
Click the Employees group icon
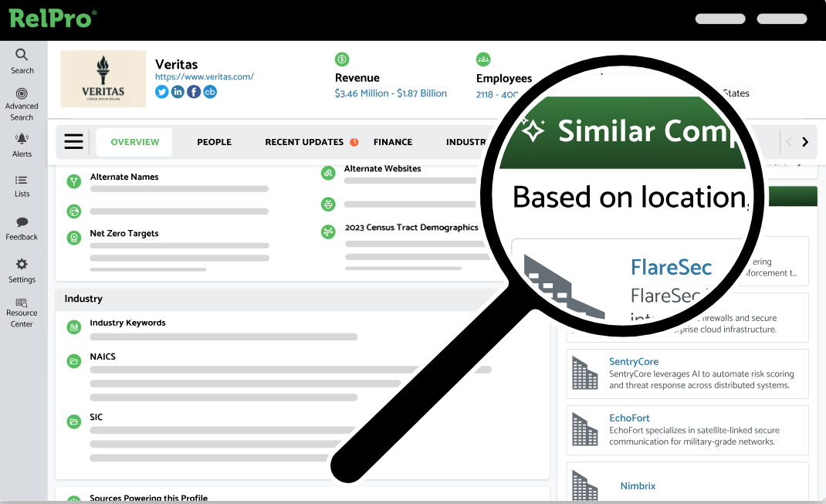pyautogui.click(x=483, y=59)
